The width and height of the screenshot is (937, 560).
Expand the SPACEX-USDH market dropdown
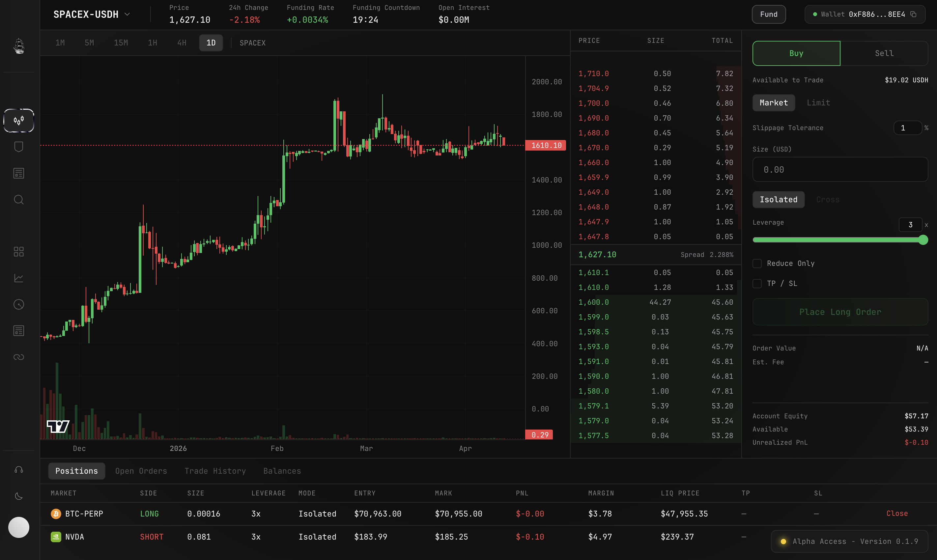point(128,14)
